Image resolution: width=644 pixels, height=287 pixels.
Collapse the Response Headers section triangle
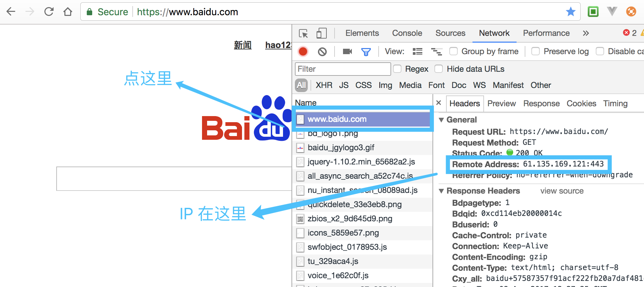[441, 191]
